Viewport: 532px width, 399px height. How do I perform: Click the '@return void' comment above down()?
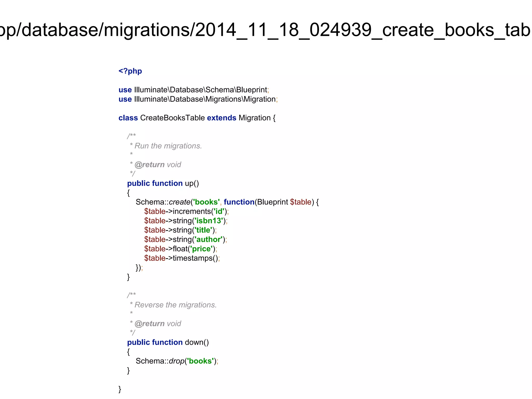click(x=158, y=324)
